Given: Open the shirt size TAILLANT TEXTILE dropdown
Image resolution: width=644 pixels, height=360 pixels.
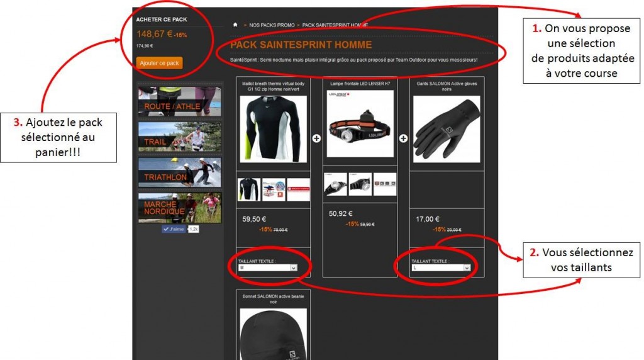Looking at the screenshot, I should tap(268, 267).
